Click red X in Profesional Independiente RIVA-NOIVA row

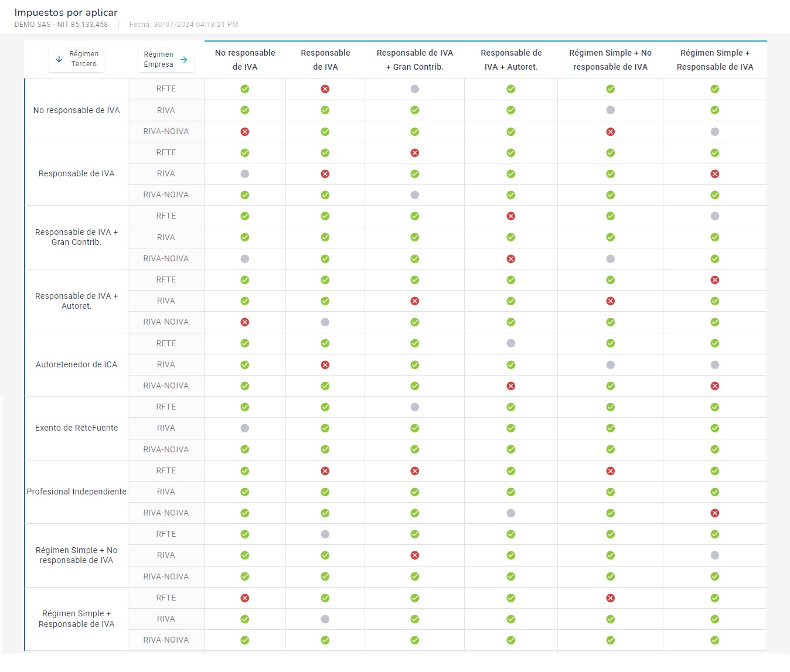coord(715,513)
